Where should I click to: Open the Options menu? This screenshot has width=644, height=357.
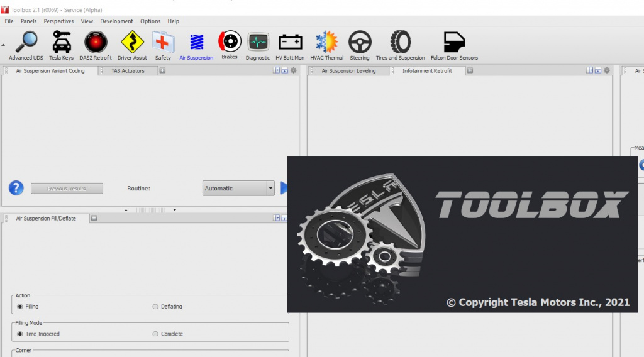click(150, 21)
